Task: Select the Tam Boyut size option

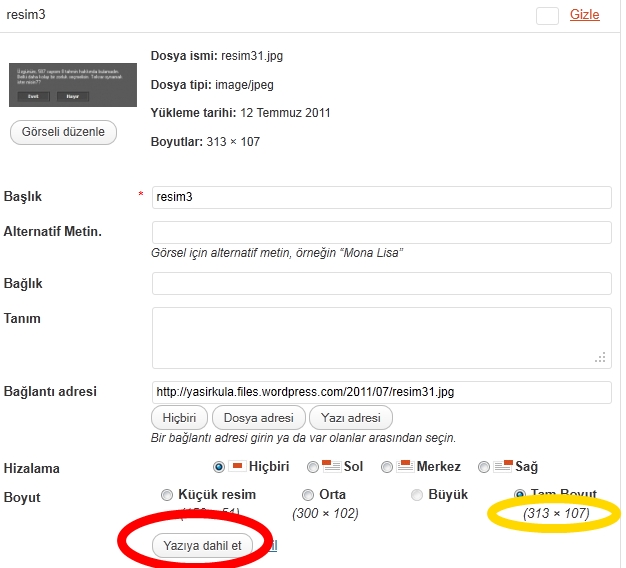Action: [519, 495]
